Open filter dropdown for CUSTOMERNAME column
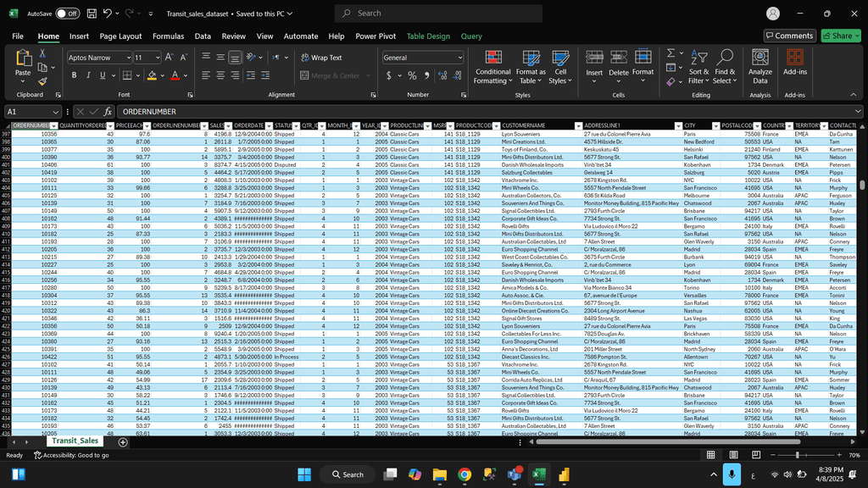 [x=578, y=126]
